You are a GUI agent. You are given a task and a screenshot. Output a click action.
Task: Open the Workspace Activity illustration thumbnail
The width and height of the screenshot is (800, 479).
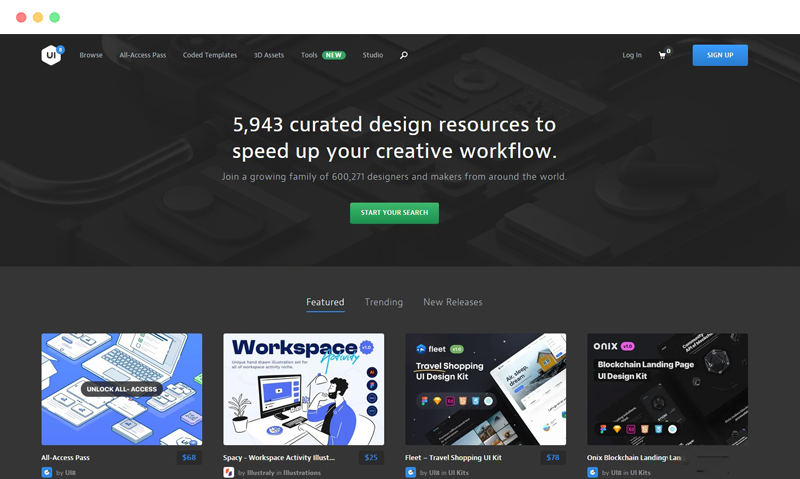pos(304,389)
